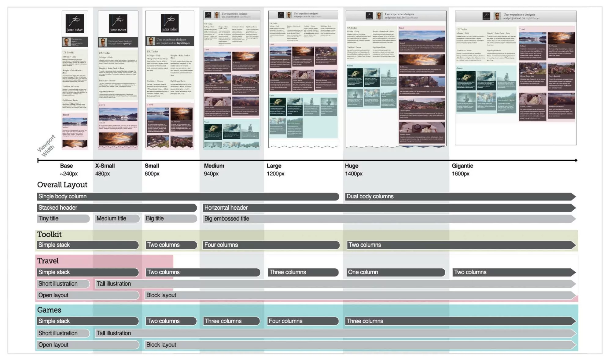Click small logo in Large mockup header

(281, 15)
